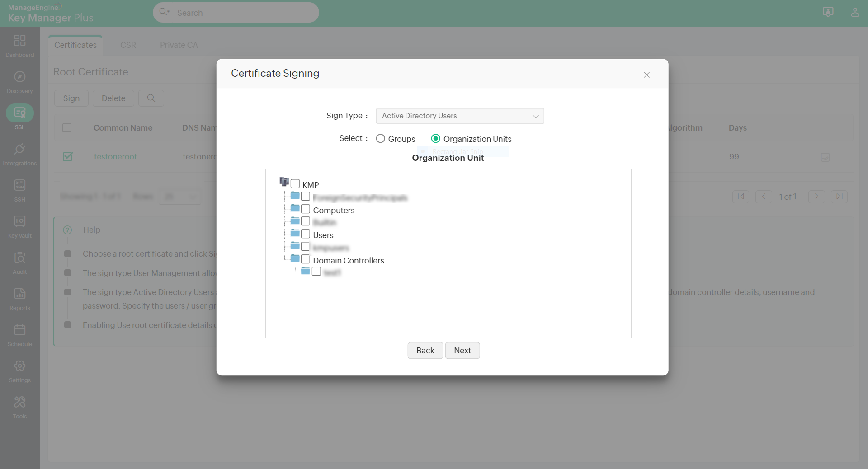The image size is (868, 469).
Task: Click the Delete button
Action: (x=113, y=98)
